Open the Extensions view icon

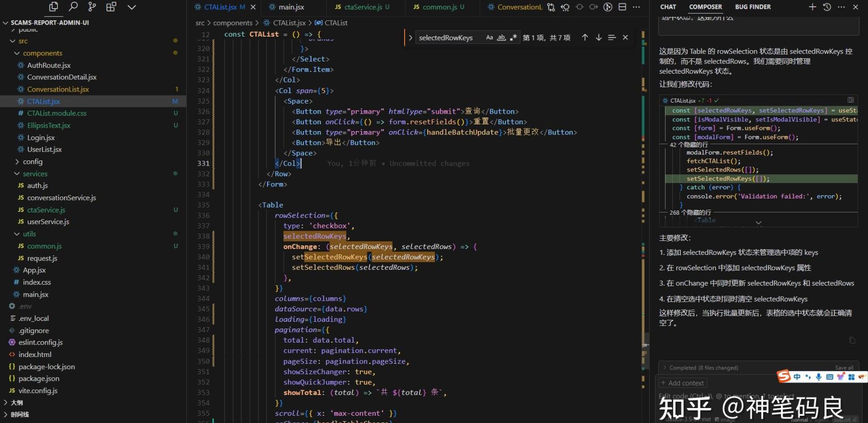pos(111,7)
